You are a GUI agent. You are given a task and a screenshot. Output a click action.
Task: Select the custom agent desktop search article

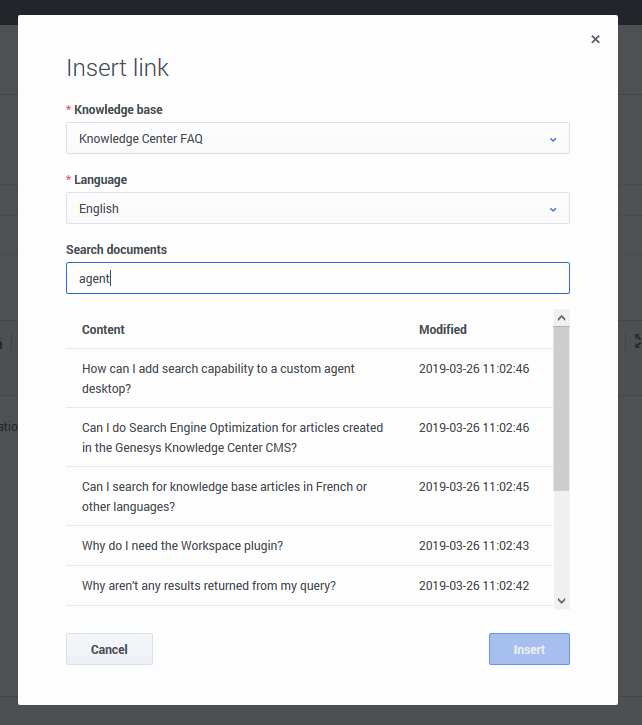[x=218, y=378]
